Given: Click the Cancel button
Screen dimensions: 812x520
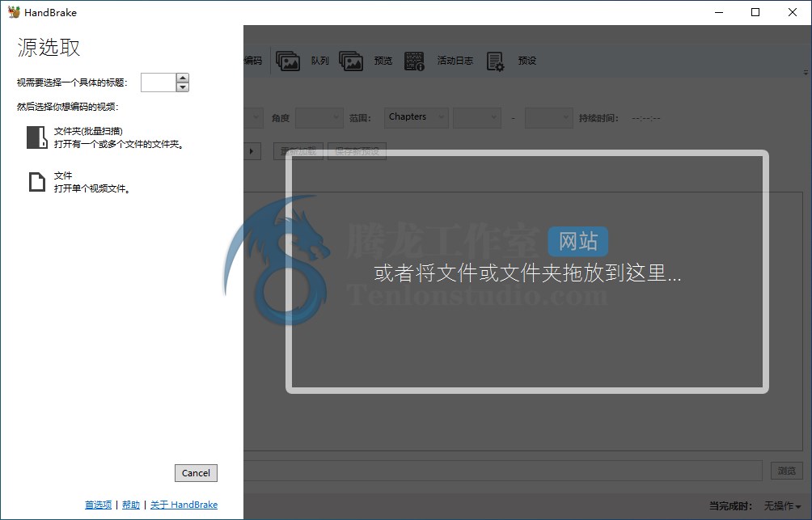Looking at the screenshot, I should pyautogui.click(x=196, y=473).
